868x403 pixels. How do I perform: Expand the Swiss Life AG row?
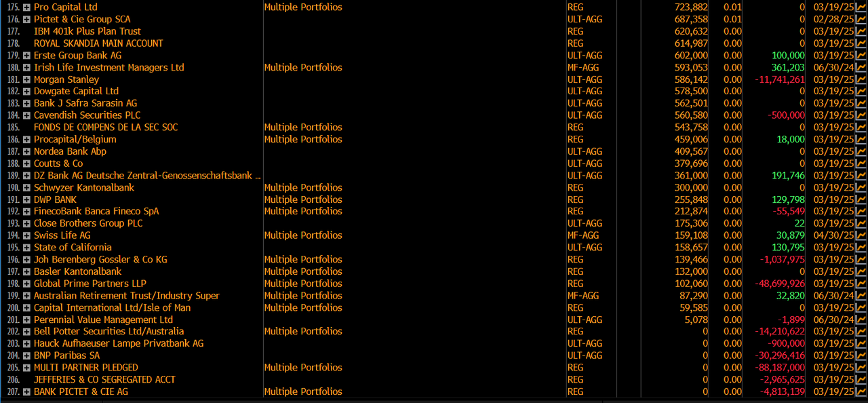point(26,236)
